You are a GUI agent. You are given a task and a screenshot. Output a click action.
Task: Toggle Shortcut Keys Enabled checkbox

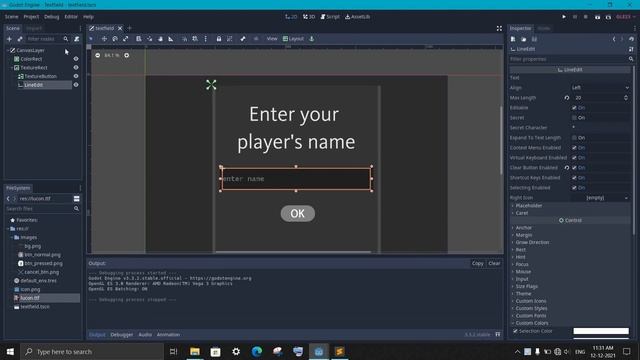(x=574, y=178)
